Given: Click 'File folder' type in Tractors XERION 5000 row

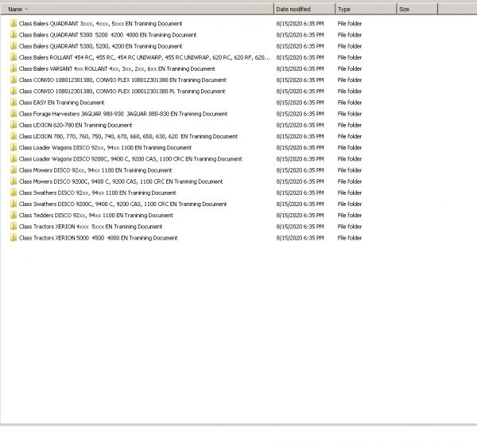Looking at the screenshot, I should 350,238.
